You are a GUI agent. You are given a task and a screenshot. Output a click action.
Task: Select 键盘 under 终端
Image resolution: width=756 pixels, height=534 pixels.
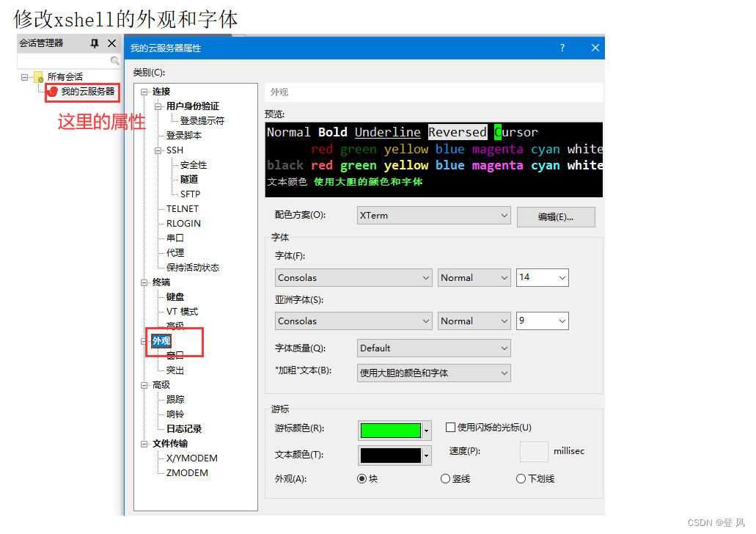click(175, 297)
